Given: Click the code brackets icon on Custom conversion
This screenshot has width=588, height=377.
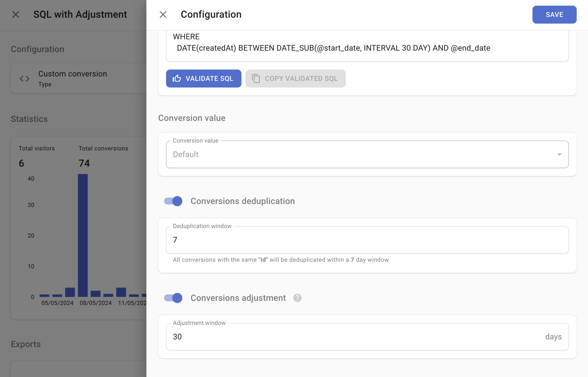Looking at the screenshot, I should click(x=24, y=78).
